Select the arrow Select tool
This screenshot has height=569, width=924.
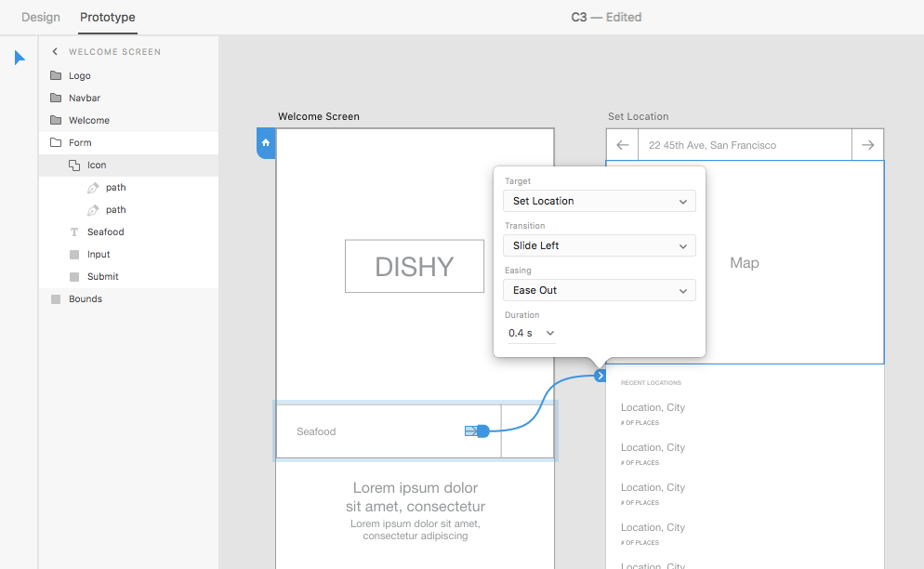pyautogui.click(x=20, y=58)
